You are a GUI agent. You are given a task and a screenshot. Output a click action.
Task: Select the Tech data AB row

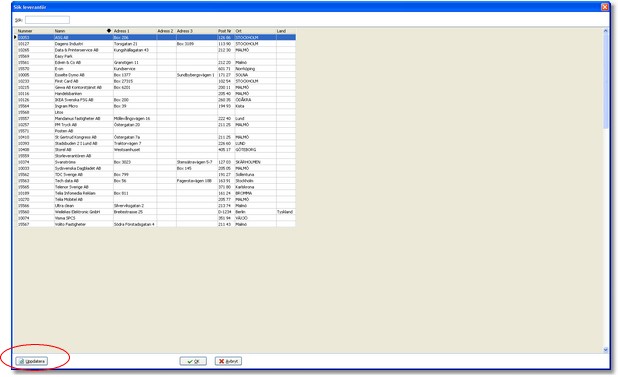point(156,181)
